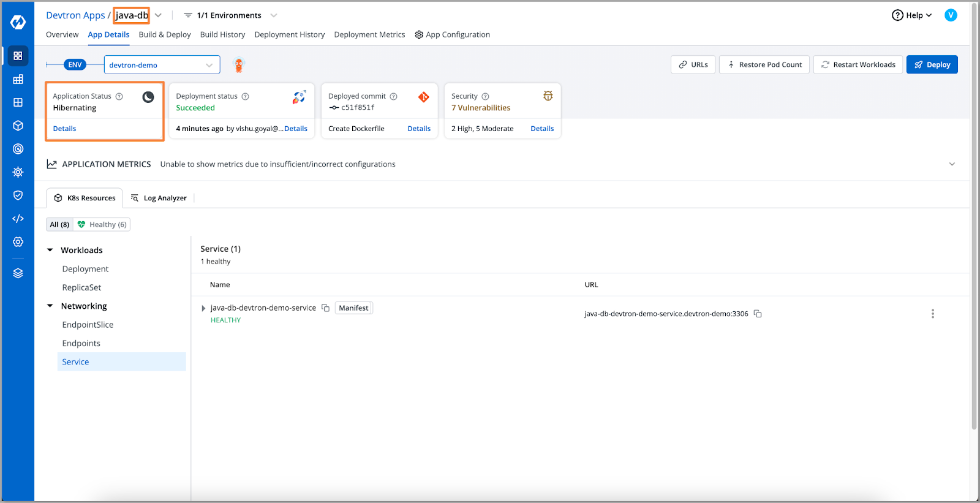Copy the service URL

pos(758,314)
